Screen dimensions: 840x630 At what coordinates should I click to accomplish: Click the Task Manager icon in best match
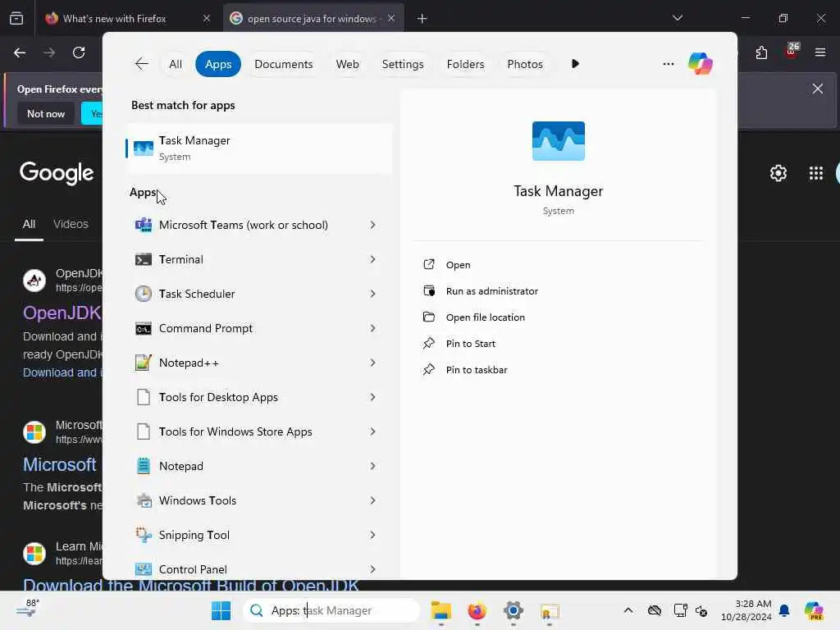pos(143,148)
